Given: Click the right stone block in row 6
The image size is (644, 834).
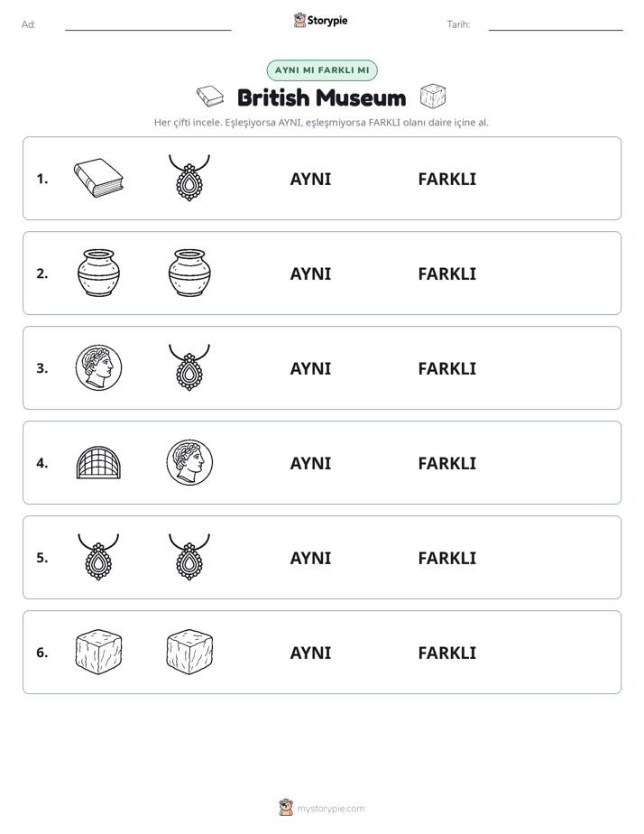Looking at the screenshot, I should (189, 652).
